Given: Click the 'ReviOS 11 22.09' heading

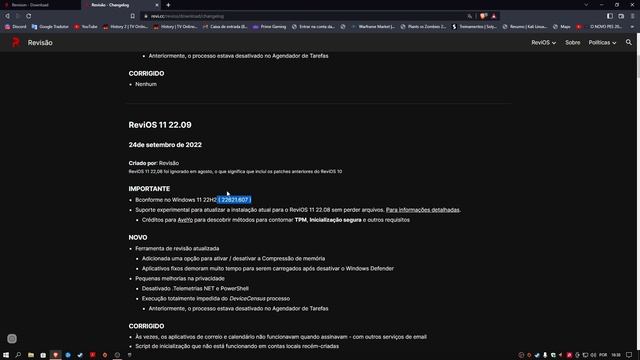Looking at the screenshot, I should click(160, 125).
